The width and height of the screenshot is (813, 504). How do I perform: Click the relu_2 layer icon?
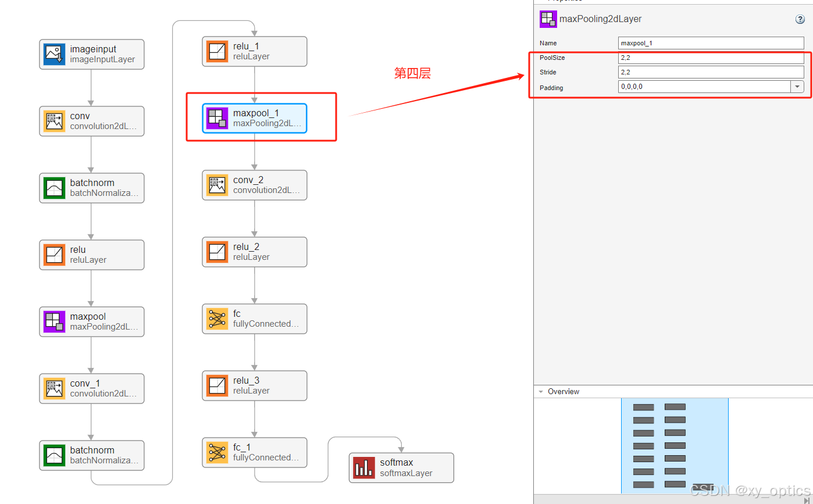point(217,252)
